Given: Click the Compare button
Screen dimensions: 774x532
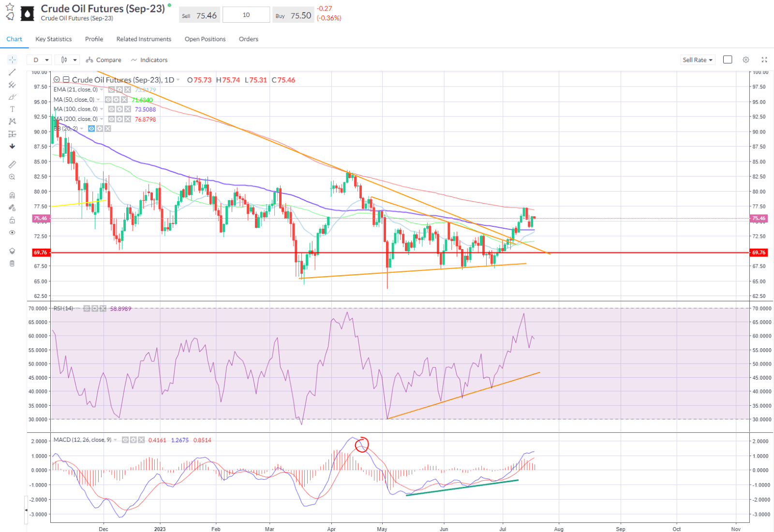Looking at the screenshot, I should click(104, 60).
